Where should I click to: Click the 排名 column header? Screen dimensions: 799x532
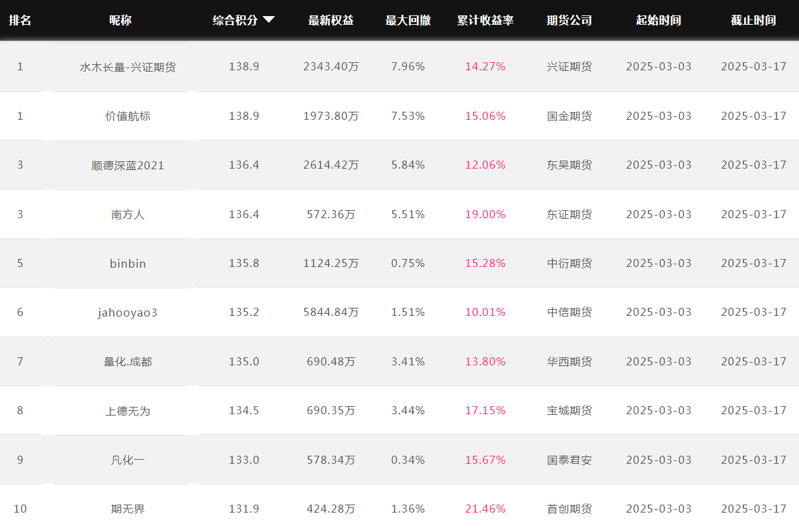20,20
